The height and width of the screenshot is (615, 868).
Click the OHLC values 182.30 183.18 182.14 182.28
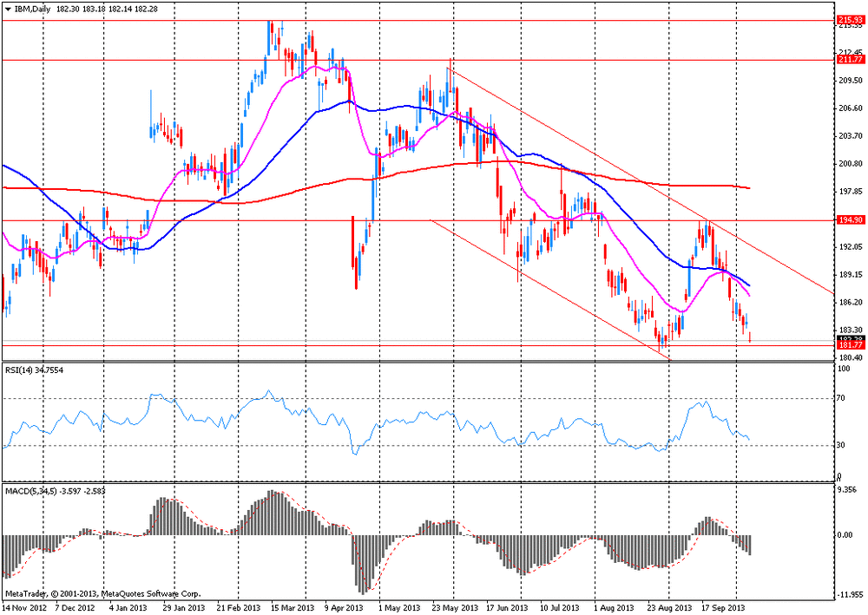107,10
